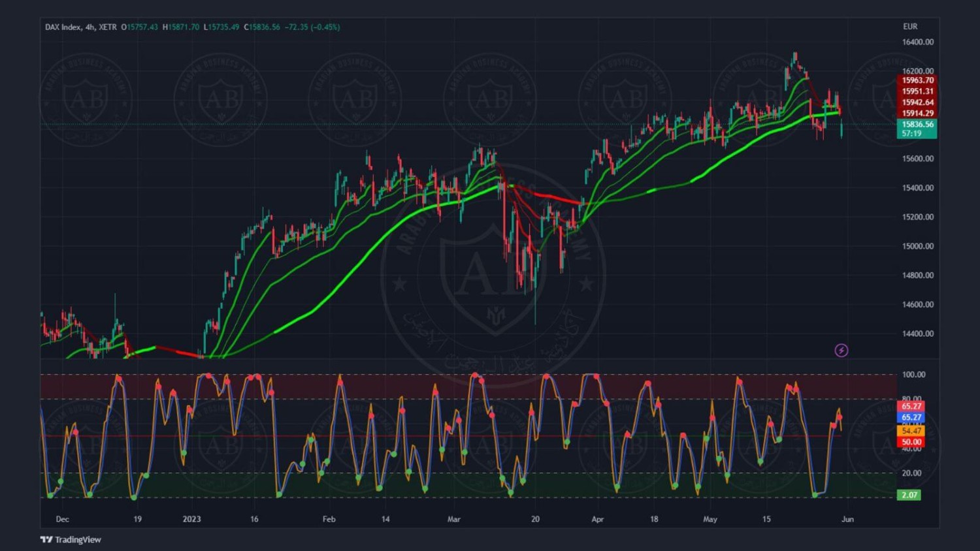This screenshot has width=980, height=551.
Task: Click the 20 date on time axis
Action: (x=535, y=520)
